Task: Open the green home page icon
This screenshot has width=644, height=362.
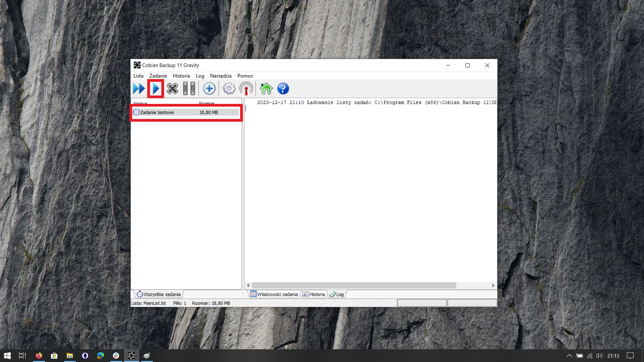Action: click(x=266, y=89)
